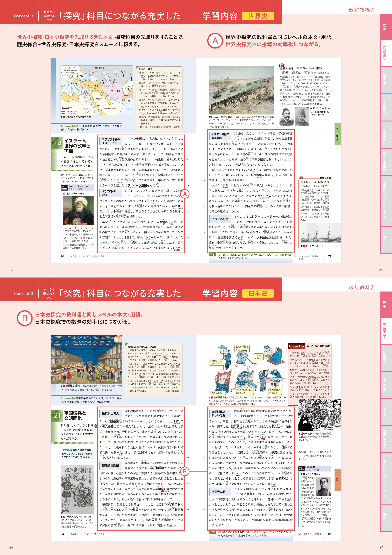Select the オスマン帝国の改革運動 section heading
392x555 pixels.
220,136
